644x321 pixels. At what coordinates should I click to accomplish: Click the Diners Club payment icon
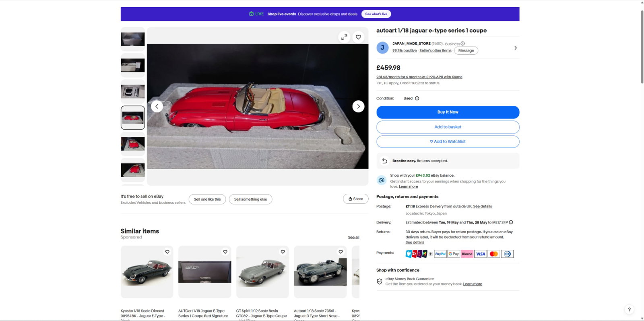[x=507, y=254]
